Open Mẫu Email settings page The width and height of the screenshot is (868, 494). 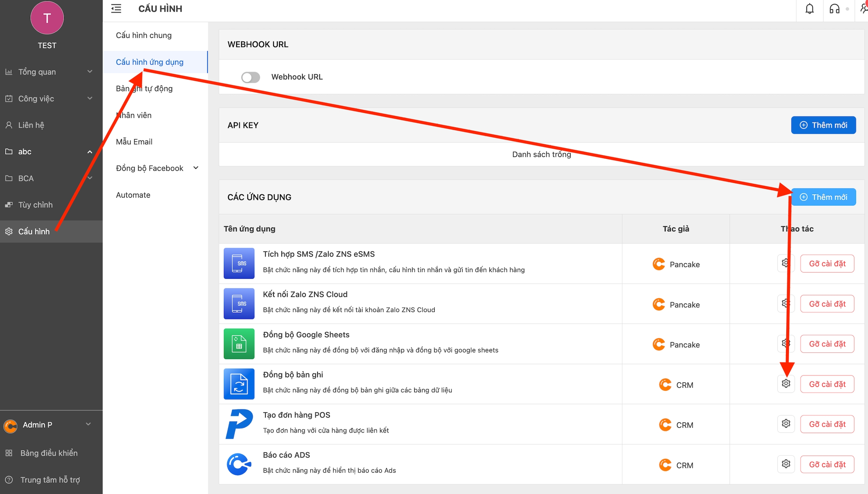134,142
